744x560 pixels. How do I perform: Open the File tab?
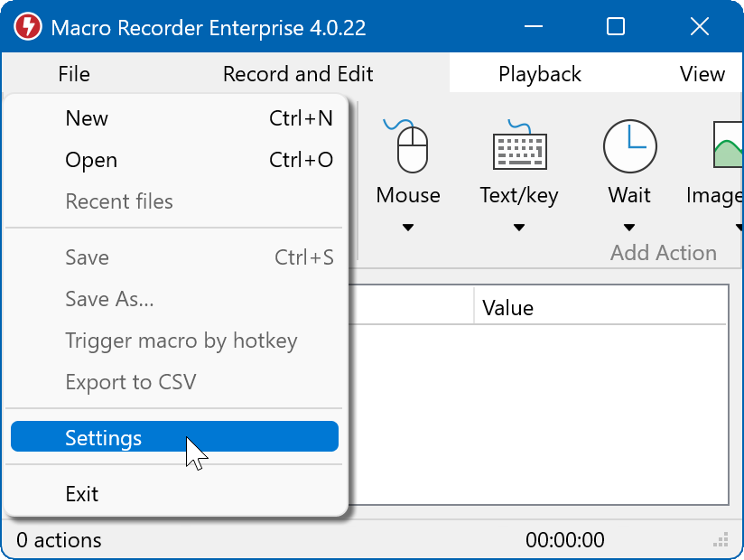pyautogui.click(x=74, y=74)
